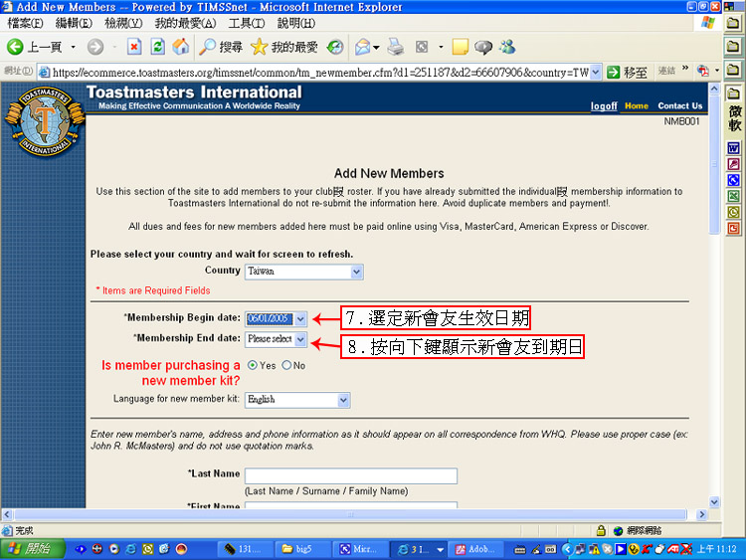746x560 pixels.
Task: Click the Back button in IE toolbar
Action: point(35,47)
